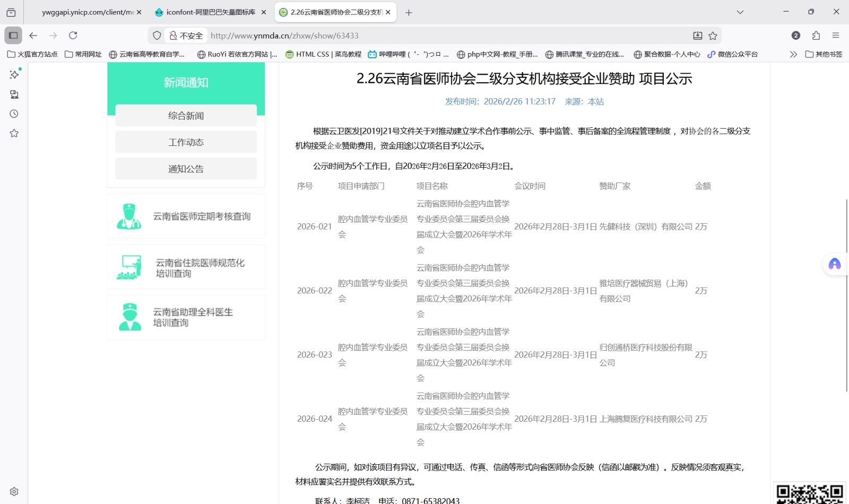This screenshot has height=504, width=849.
Task: Open settings with the gear icon at sidebar bottom
Action: click(x=13, y=491)
